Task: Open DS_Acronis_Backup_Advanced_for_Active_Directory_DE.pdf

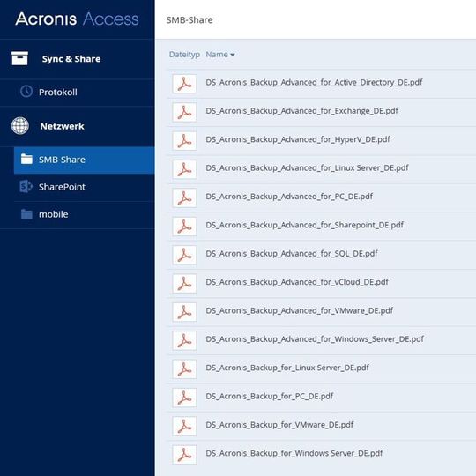Action: (314, 82)
